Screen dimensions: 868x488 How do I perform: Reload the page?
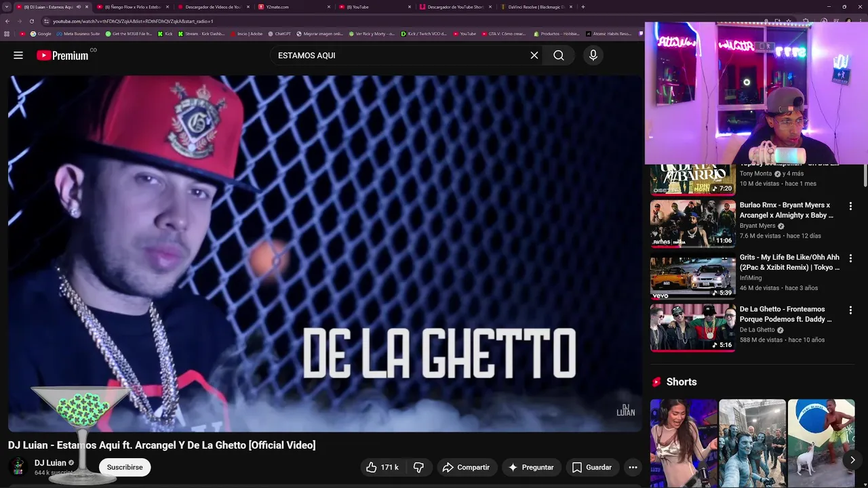click(31, 21)
